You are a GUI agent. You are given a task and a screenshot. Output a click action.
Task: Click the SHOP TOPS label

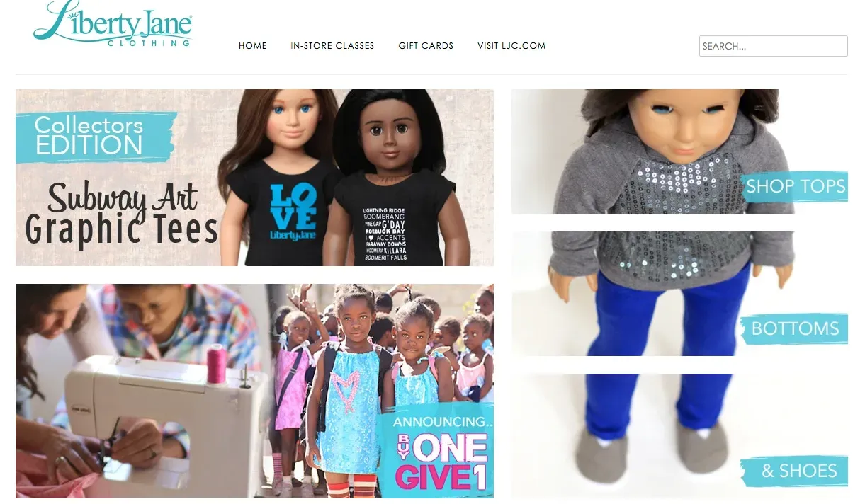coord(796,186)
